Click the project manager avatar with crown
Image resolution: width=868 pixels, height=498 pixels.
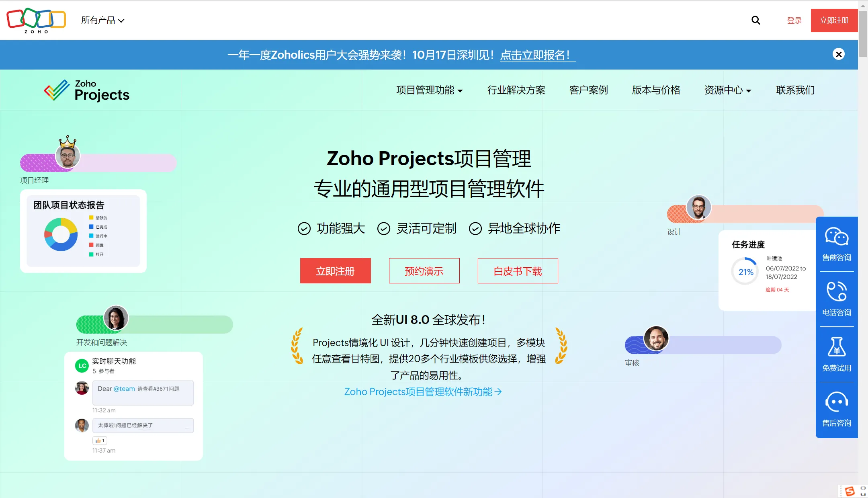click(x=68, y=155)
